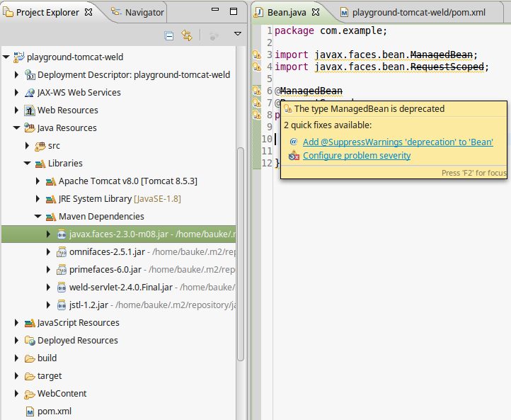Expand omnifaces-2.5.1.jar entry

pyautogui.click(x=48, y=251)
